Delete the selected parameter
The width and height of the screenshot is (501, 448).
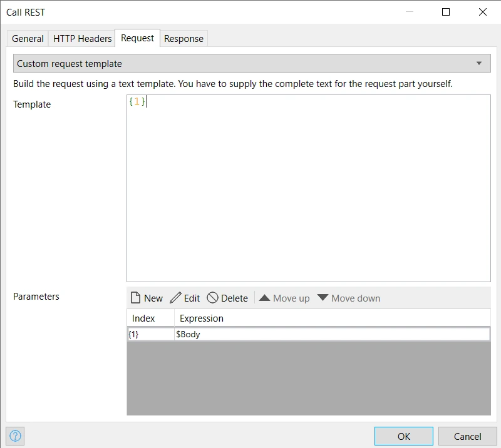(x=227, y=298)
